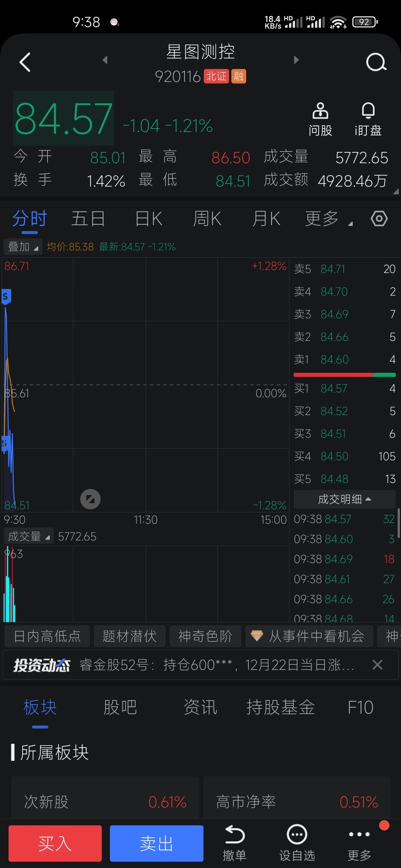Tap the 题材潜伏 chip
This screenshot has width=401, height=868.
(x=130, y=636)
